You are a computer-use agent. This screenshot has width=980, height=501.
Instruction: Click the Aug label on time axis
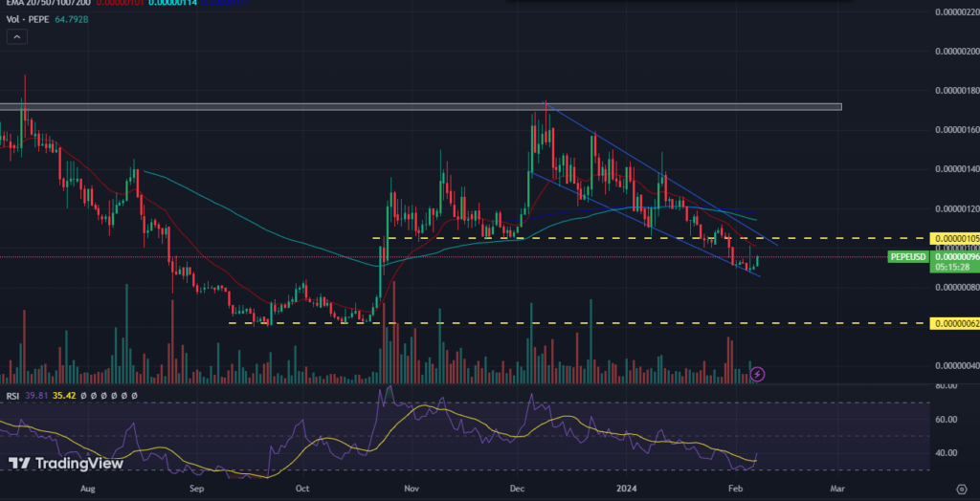(88, 488)
